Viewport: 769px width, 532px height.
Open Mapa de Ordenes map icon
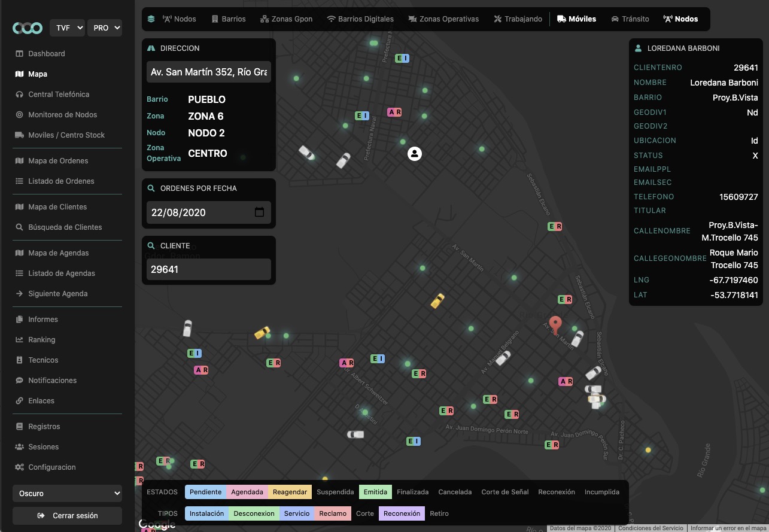pos(19,161)
